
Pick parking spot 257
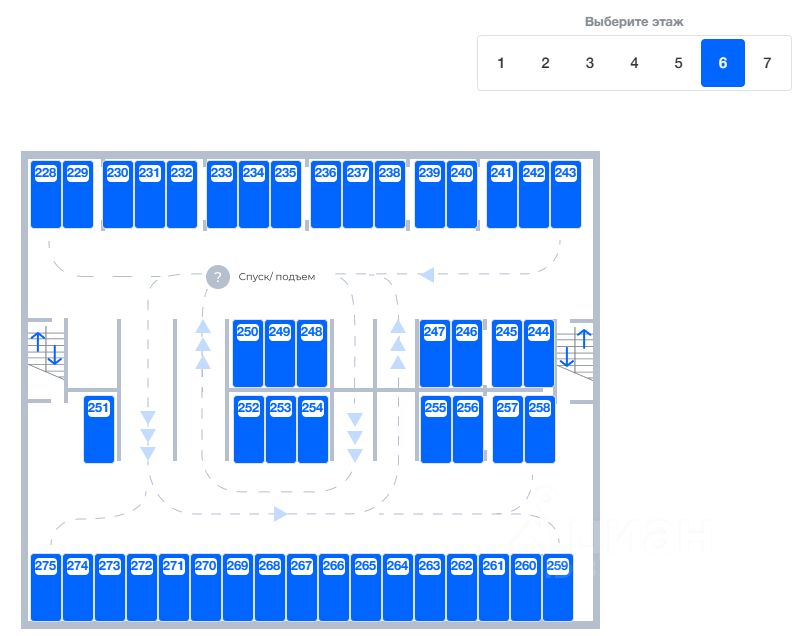[508, 429]
